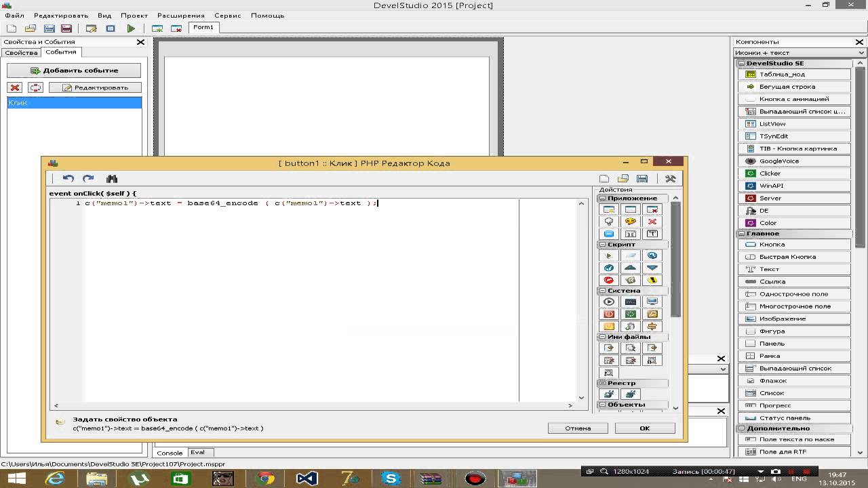Open the Сервис menu
This screenshot has height=488, width=868.
click(227, 16)
